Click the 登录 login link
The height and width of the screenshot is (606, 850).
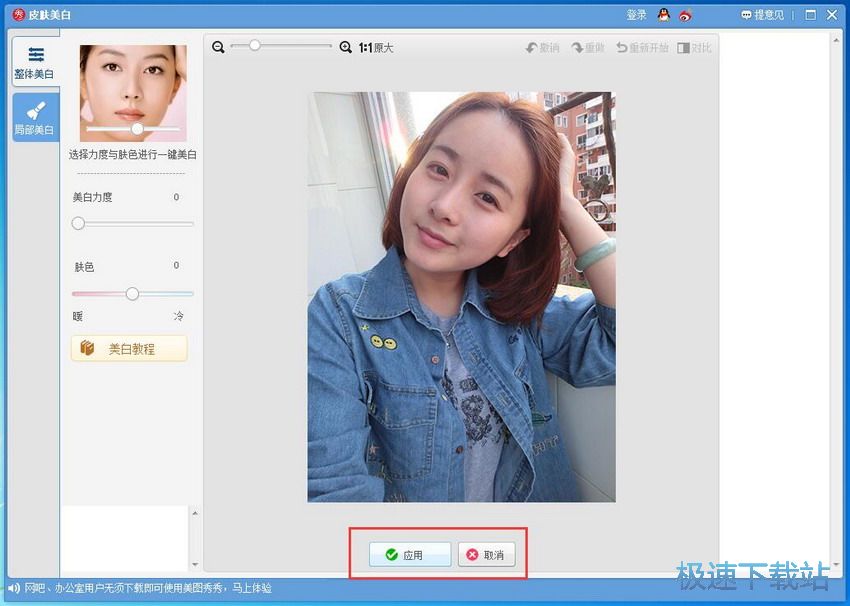(x=636, y=15)
